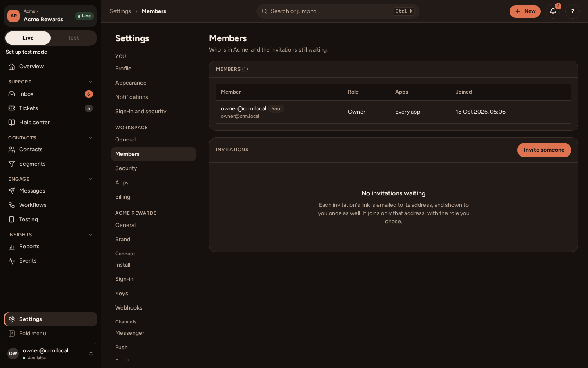The width and height of the screenshot is (588, 368).
Task: Click the Settings gear icon
Action: (12, 319)
